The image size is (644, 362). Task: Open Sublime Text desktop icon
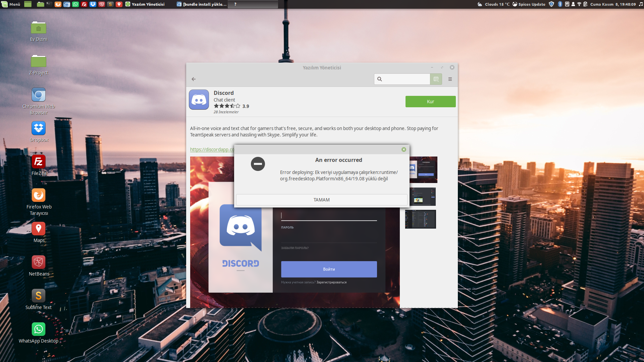(x=39, y=296)
